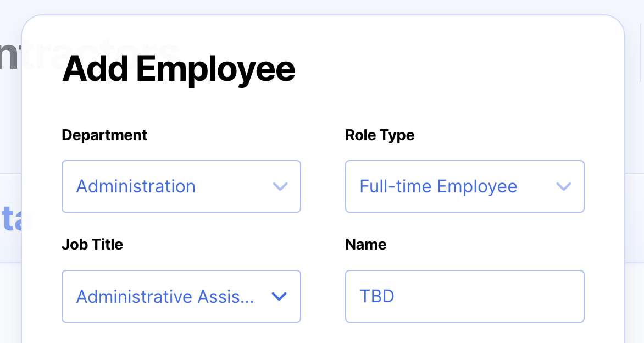
Task: Click the Role Type dropdown chevron arrow
Action: tap(564, 186)
